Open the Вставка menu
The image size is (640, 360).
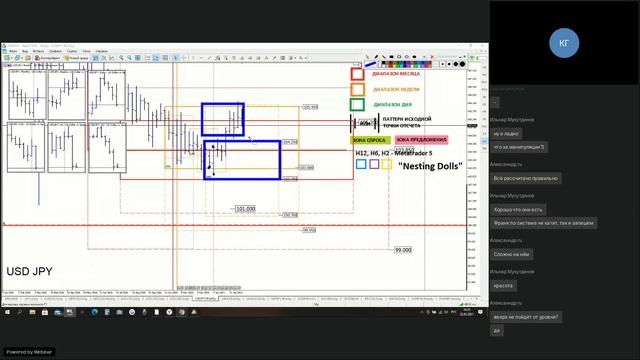pos(38,51)
